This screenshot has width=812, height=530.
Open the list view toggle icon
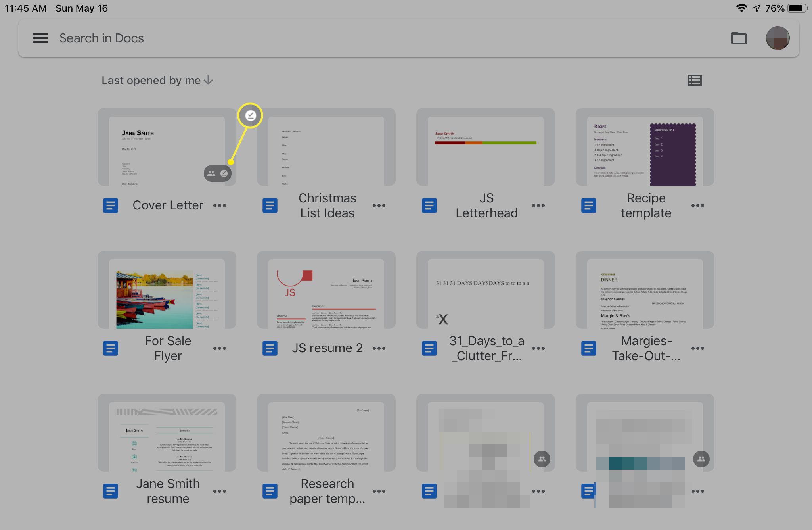click(x=695, y=80)
